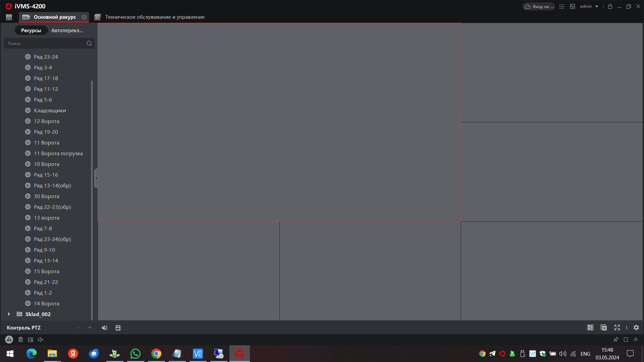Close the Основной ракурс tab
Screen dimensions: 644x362
tap(84, 17)
